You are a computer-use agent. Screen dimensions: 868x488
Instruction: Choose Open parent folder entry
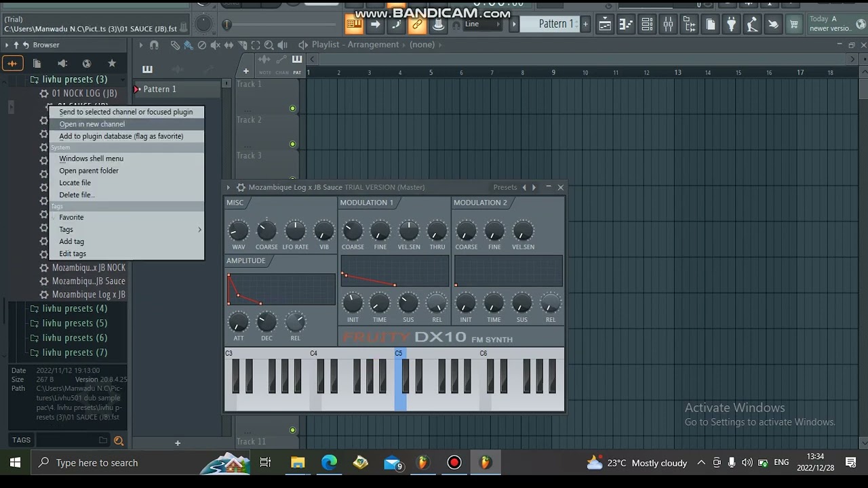(x=126, y=171)
